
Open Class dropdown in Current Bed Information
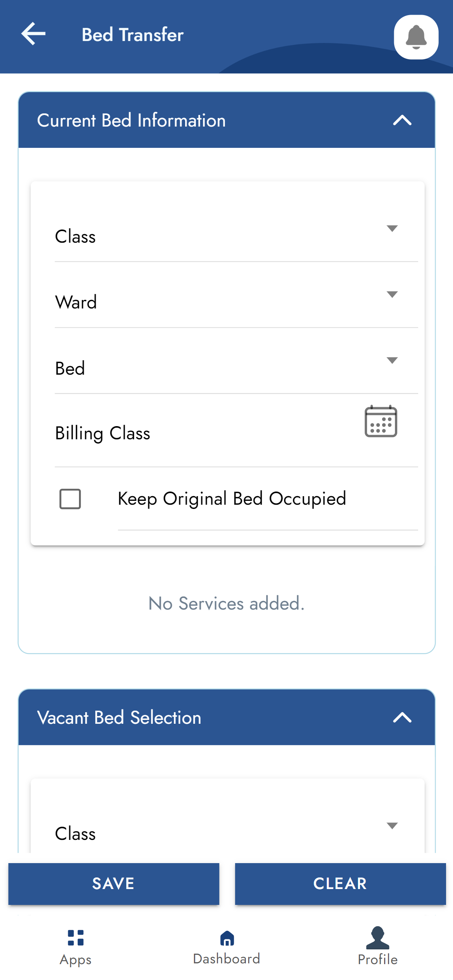392,229
